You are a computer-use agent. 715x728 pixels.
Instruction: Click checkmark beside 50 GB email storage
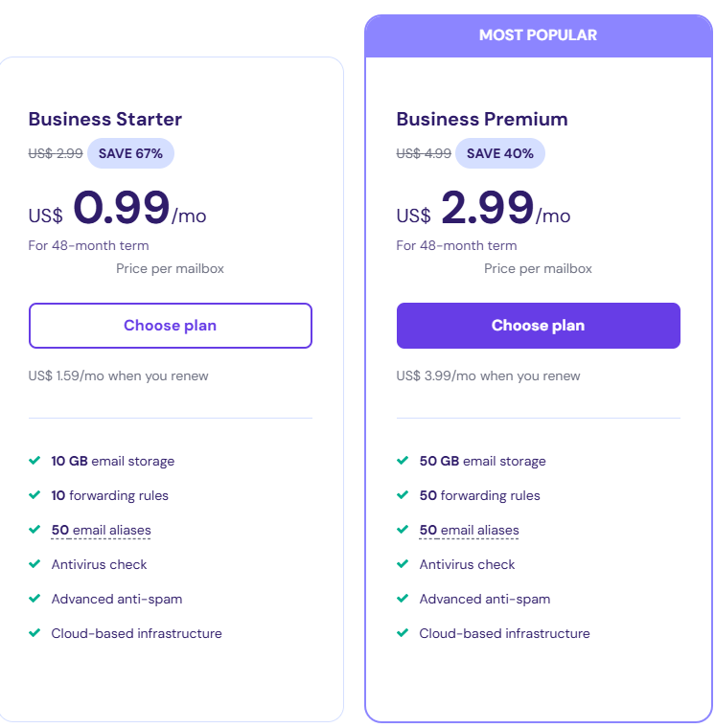403,461
